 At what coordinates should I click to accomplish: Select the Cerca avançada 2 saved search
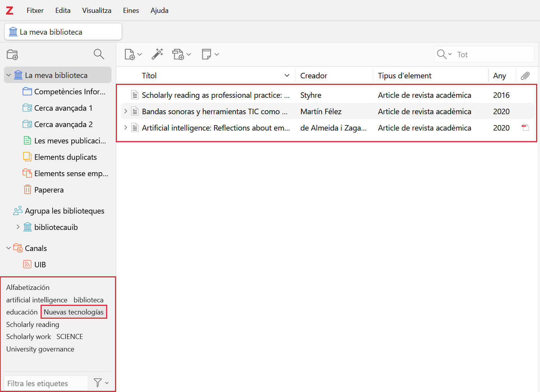coord(64,124)
